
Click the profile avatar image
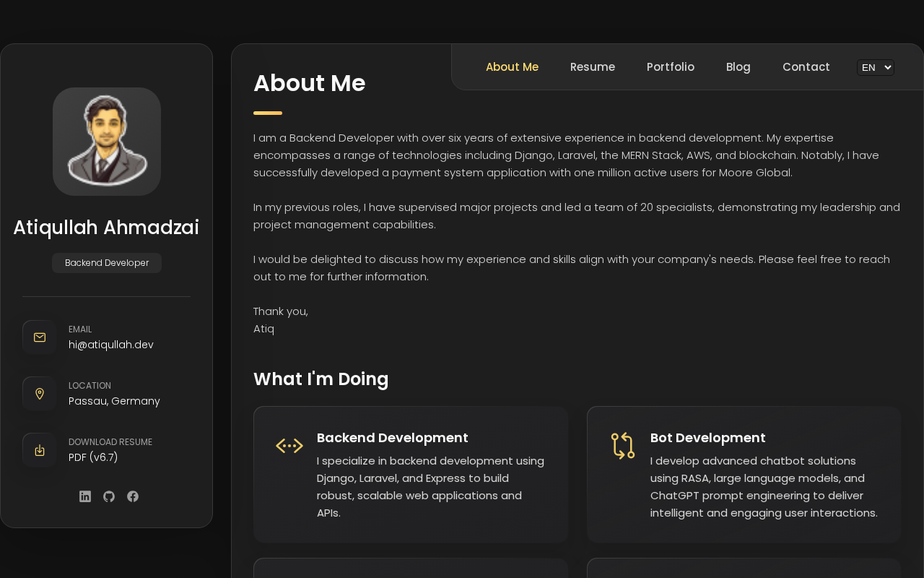[107, 142]
